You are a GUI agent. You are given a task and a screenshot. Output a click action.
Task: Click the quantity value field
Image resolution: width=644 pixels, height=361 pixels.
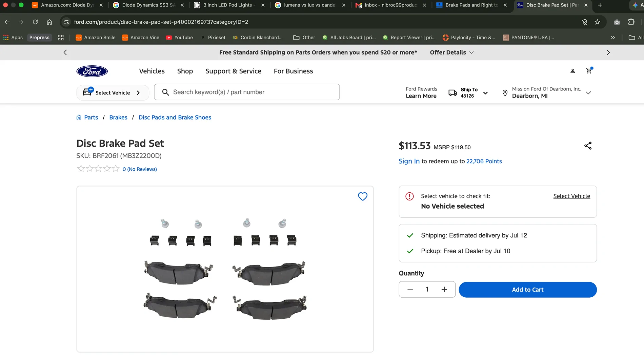point(427,290)
